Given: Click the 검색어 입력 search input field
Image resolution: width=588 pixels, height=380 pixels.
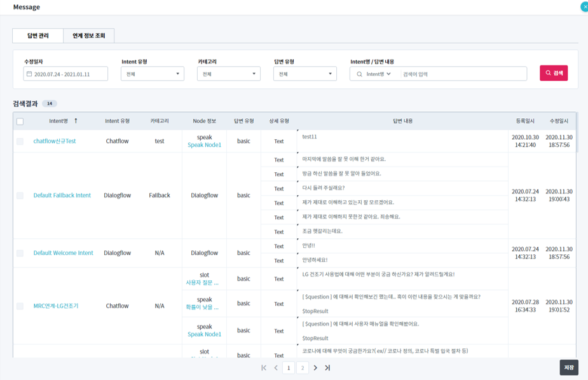Looking at the screenshot, I should [x=461, y=74].
